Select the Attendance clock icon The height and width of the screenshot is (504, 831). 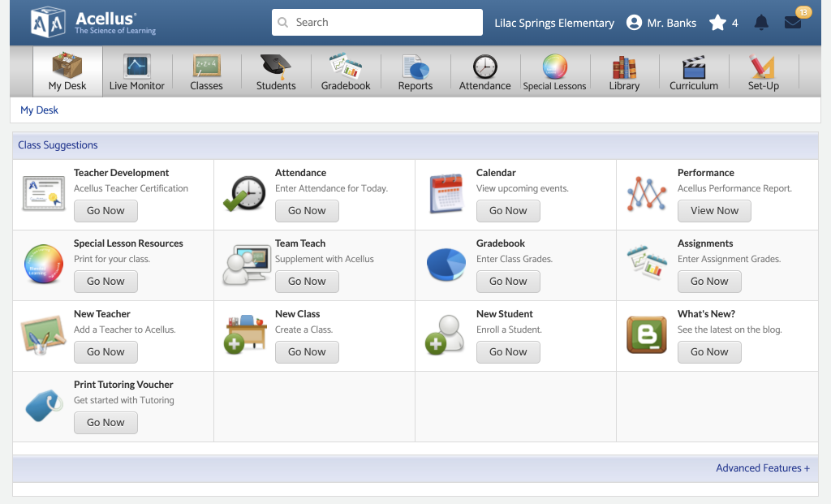[x=484, y=71]
